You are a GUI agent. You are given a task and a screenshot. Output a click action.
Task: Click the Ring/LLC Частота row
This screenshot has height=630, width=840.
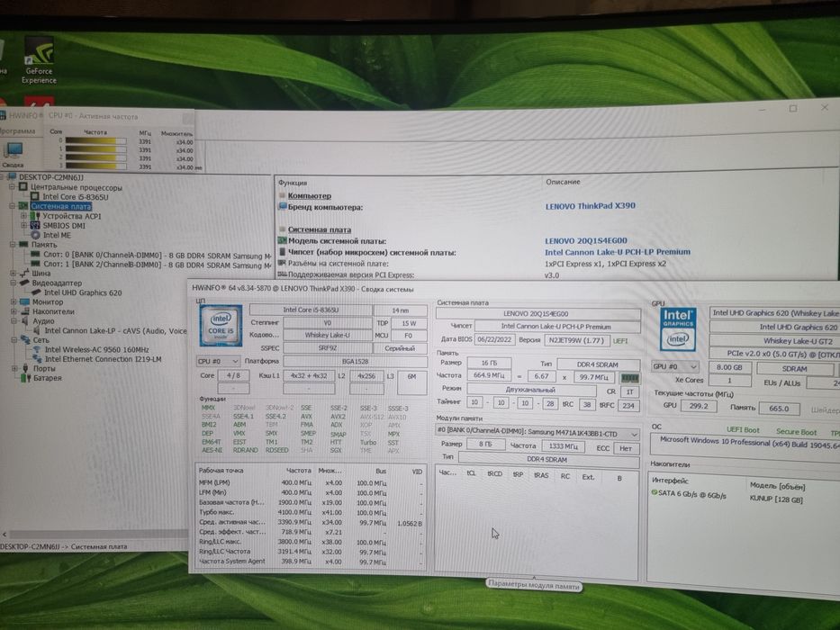coord(311,551)
